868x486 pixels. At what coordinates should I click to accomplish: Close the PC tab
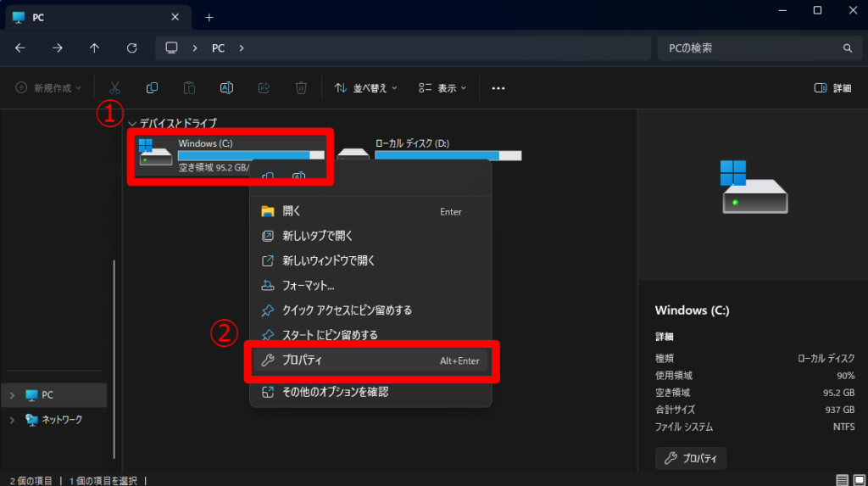[175, 17]
